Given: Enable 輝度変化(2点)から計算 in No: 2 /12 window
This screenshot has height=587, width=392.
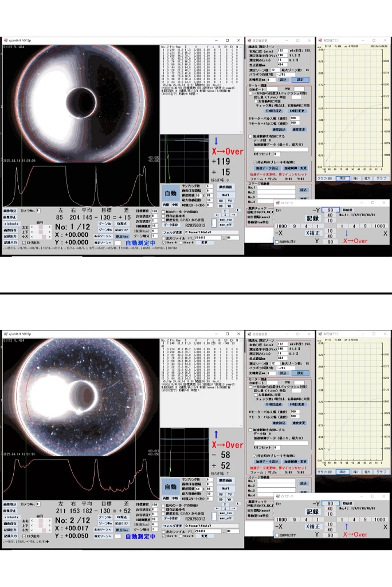Looking at the screenshot, I should pos(163,514).
